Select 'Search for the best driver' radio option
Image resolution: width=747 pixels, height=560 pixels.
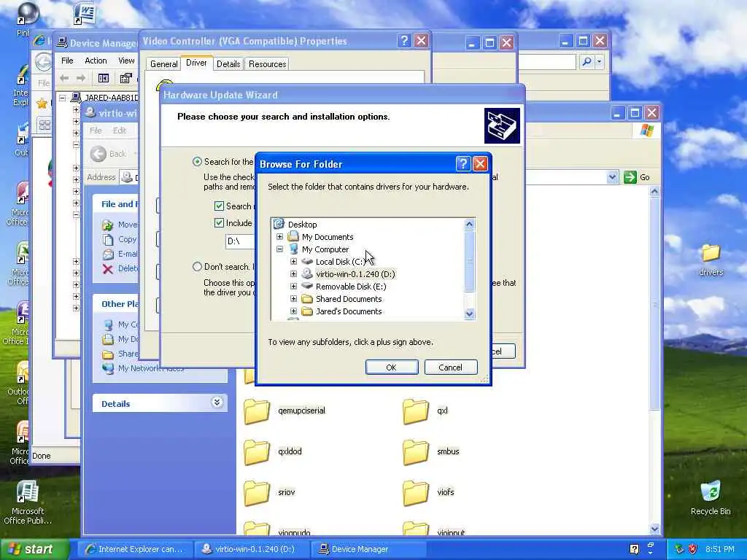point(197,161)
